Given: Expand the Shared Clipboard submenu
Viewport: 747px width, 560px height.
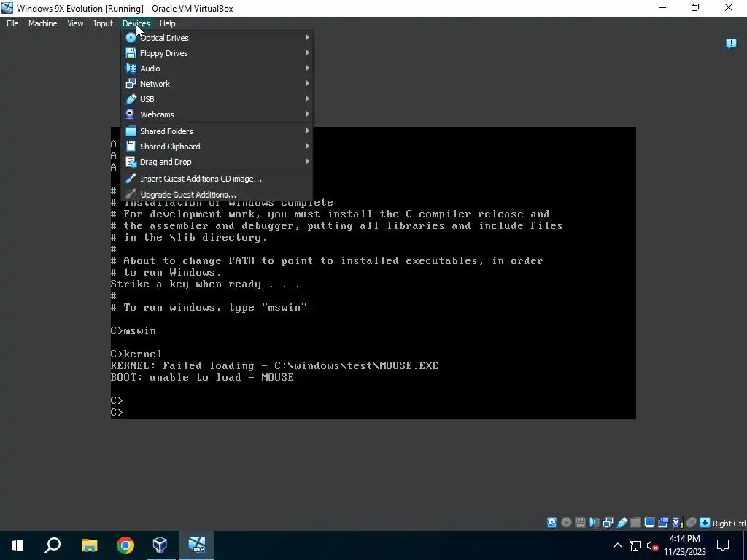Looking at the screenshot, I should point(217,146).
